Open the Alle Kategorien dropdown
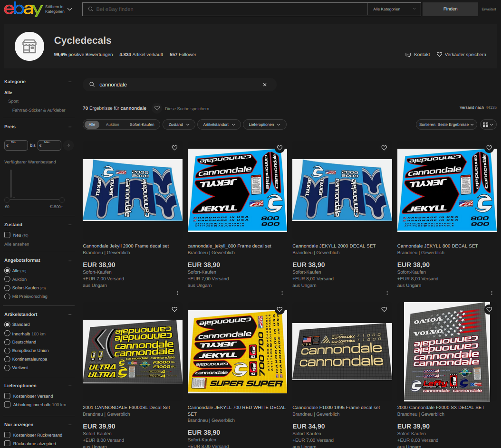Viewport: 501px width, 448px height. coord(394,9)
